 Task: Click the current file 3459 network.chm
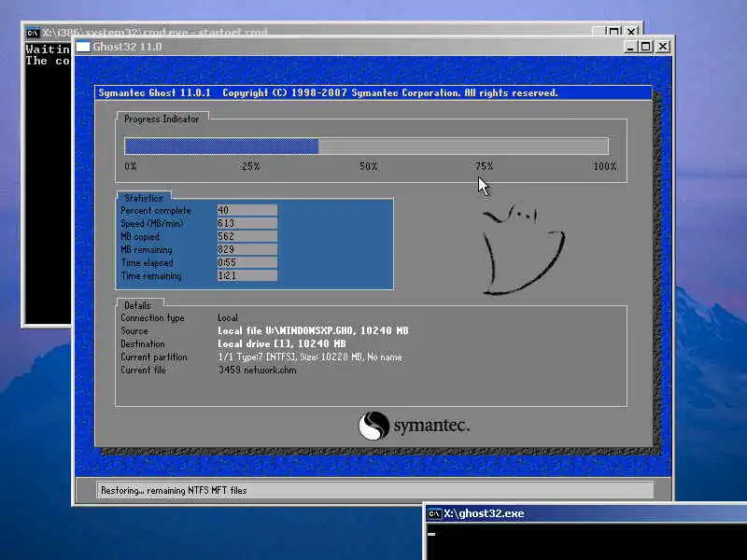point(258,370)
